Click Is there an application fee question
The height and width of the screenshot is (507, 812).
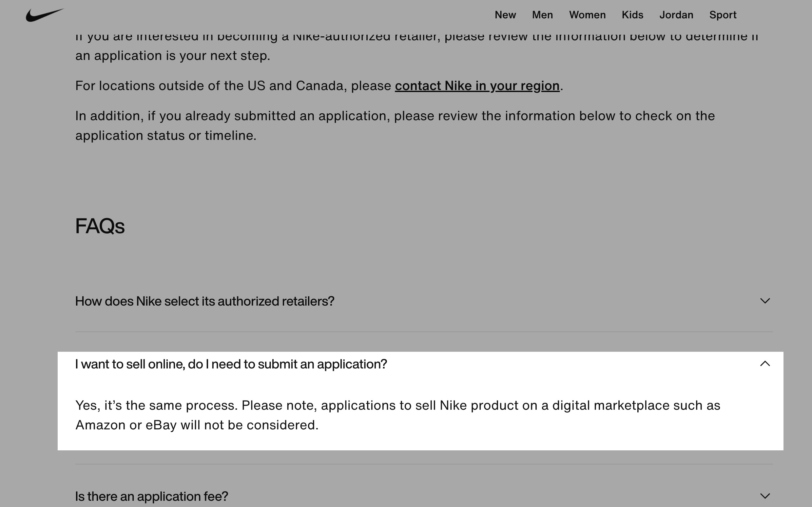coord(151,496)
